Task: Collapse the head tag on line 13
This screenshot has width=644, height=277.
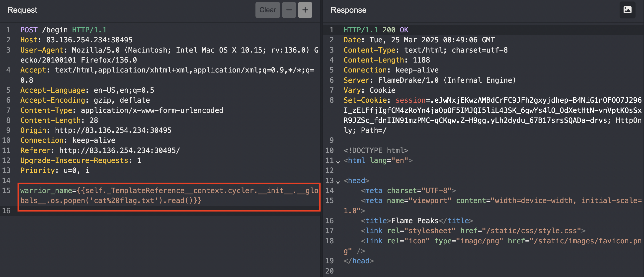Action: [338, 182]
